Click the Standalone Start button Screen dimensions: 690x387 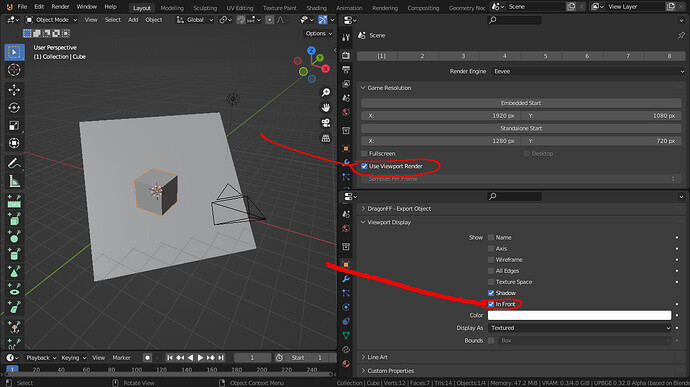pos(521,129)
